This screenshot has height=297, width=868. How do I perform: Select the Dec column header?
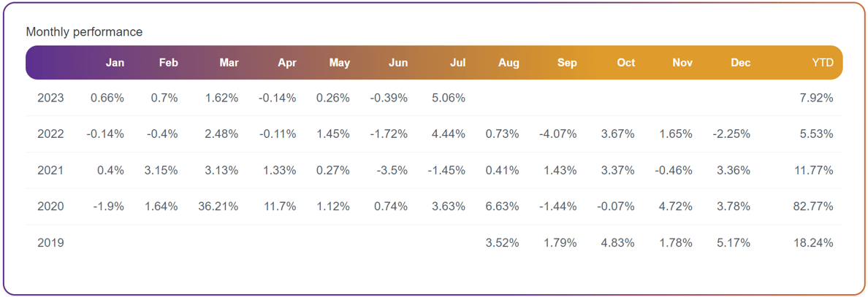tap(740, 63)
